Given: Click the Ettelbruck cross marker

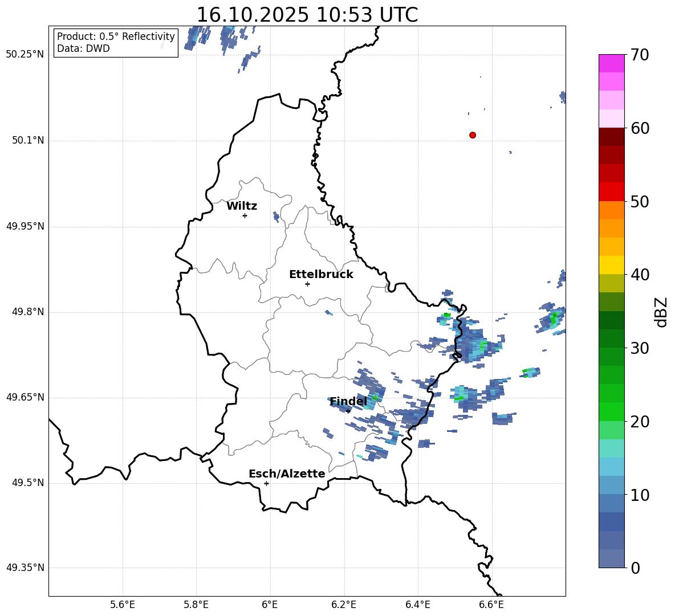Looking at the screenshot, I should coord(307,284).
